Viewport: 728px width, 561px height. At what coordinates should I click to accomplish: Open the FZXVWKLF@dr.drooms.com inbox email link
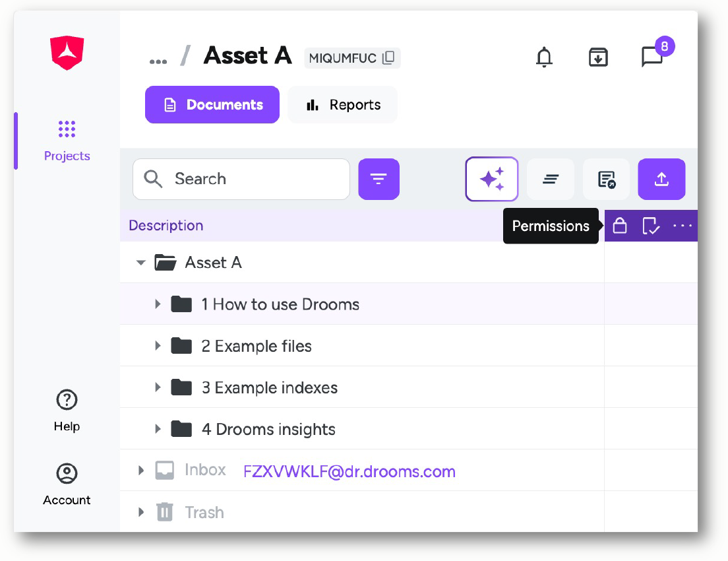point(349,472)
